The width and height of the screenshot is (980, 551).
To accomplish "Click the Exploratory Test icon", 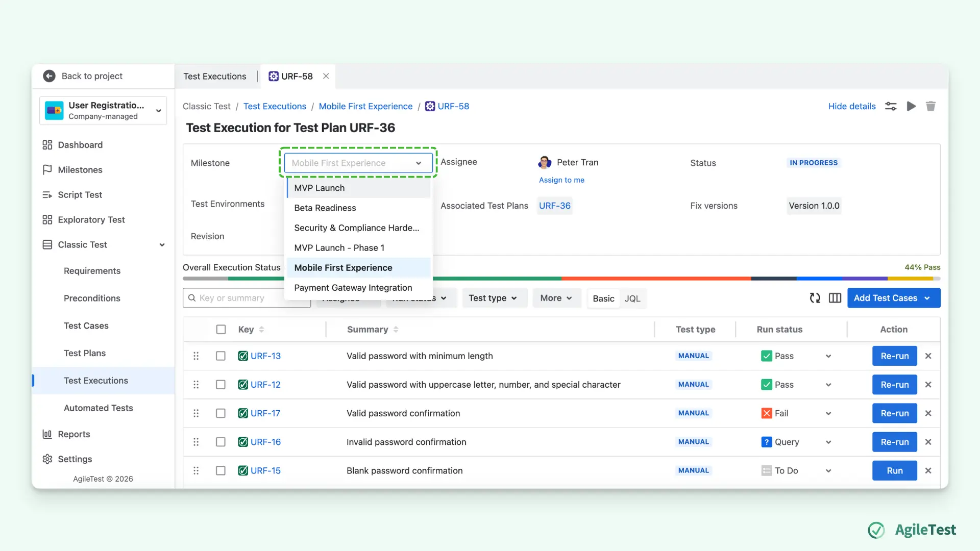I will [x=47, y=220].
